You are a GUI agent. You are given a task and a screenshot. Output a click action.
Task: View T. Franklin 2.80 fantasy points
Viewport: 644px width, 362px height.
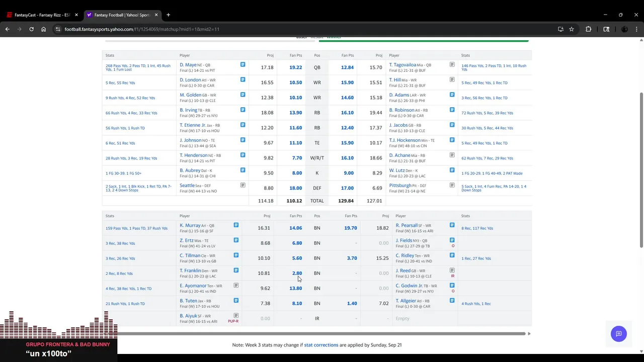(297, 273)
